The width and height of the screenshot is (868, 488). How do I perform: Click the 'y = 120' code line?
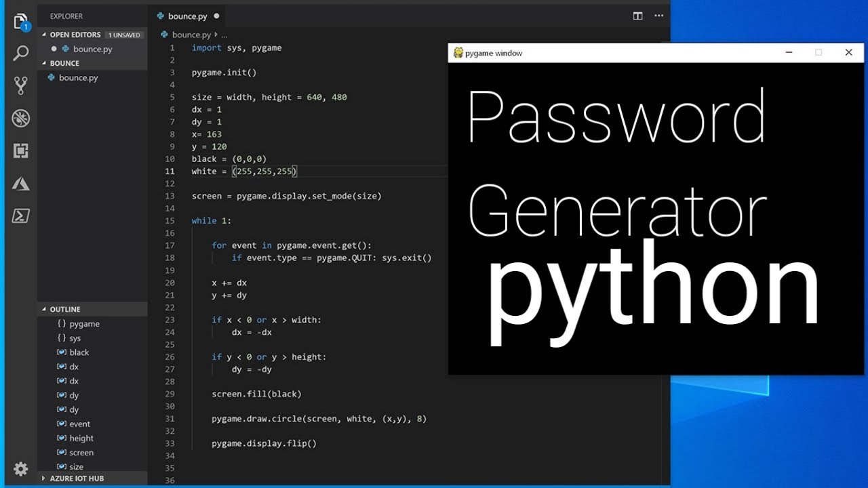(x=210, y=146)
